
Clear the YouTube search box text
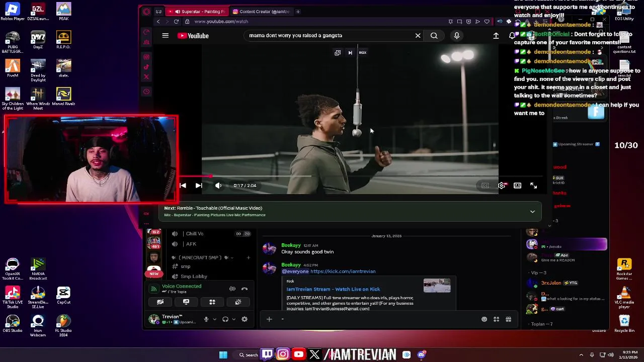[x=418, y=36]
